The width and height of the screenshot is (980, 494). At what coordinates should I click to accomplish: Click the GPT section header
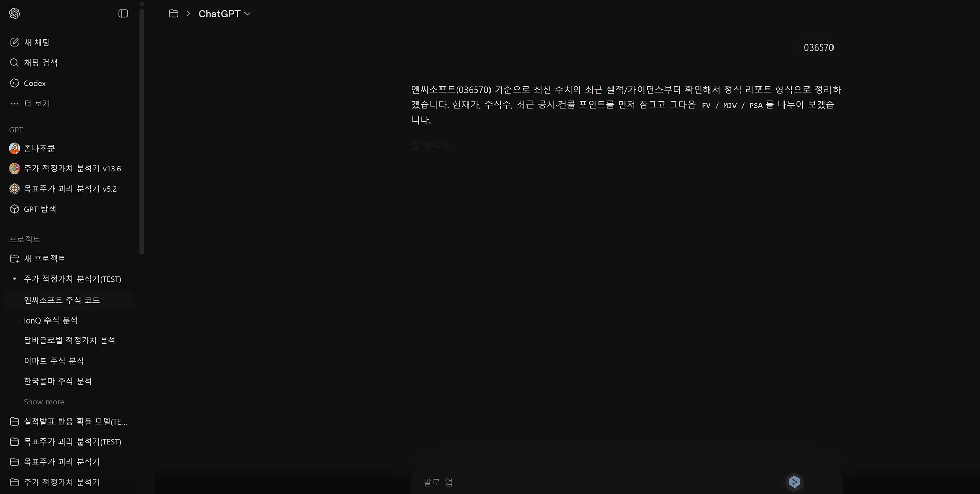point(16,130)
